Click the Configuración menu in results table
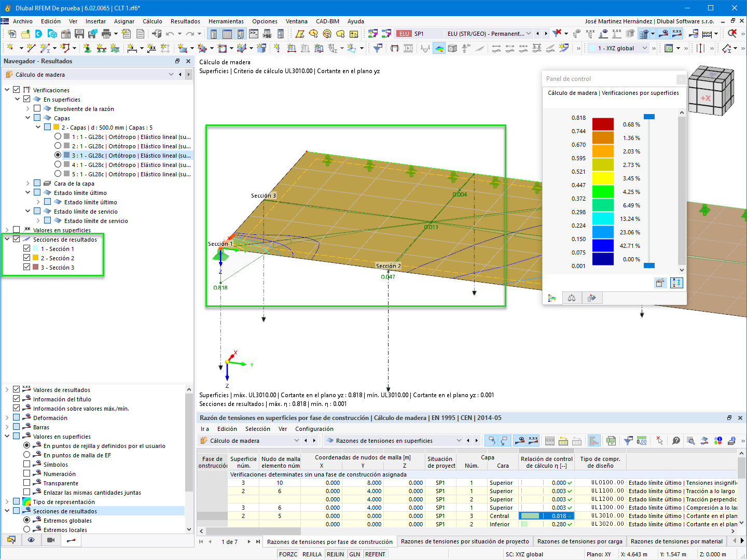The image size is (747, 560). (x=314, y=429)
